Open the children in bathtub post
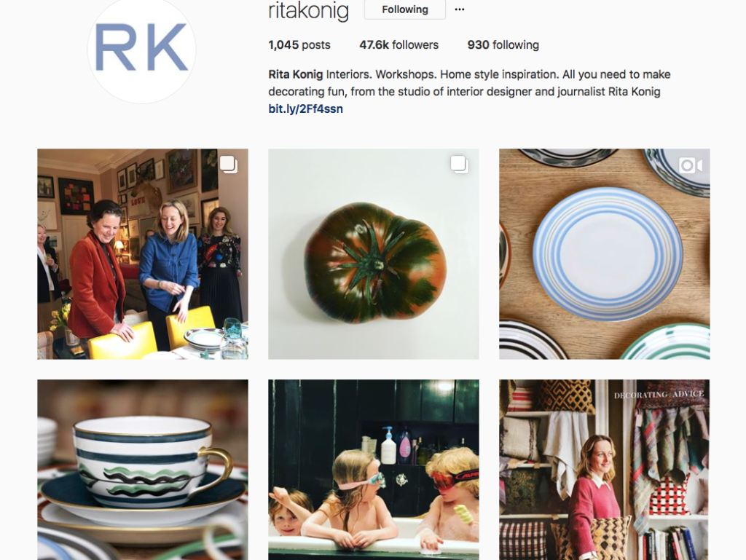Image resolution: width=746 pixels, height=560 pixels. 374,470
